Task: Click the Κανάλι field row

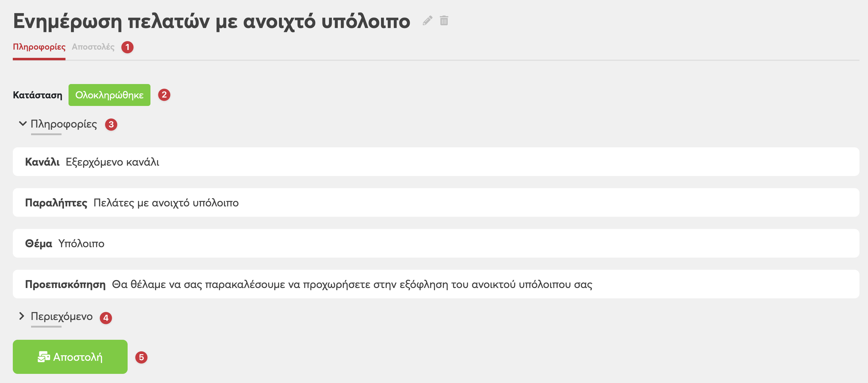Action: [436, 162]
